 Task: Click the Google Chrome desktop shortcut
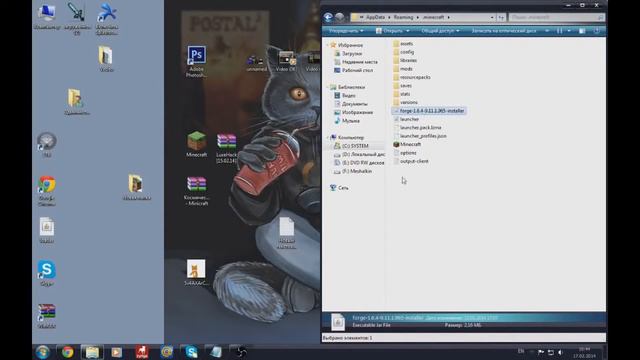tap(47, 191)
